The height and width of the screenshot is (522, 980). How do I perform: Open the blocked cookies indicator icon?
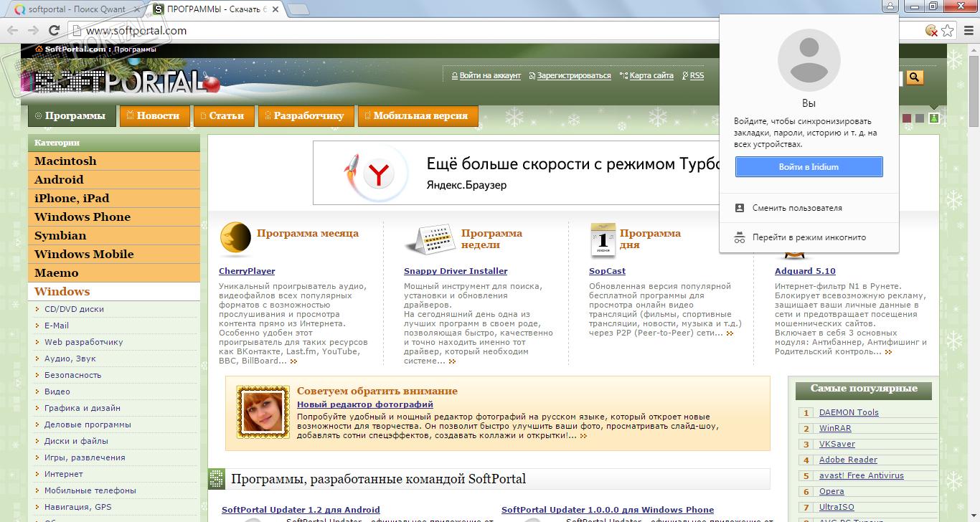[x=931, y=30]
